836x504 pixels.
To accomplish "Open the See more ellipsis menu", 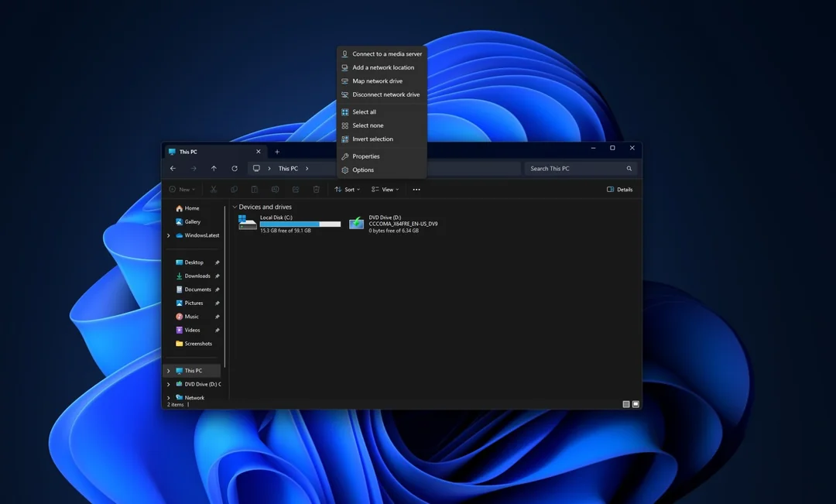I will [416, 190].
